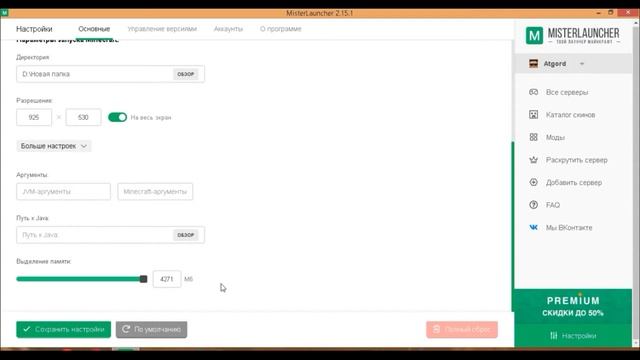Click the crown icon for server promotion

tap(533, 160)
